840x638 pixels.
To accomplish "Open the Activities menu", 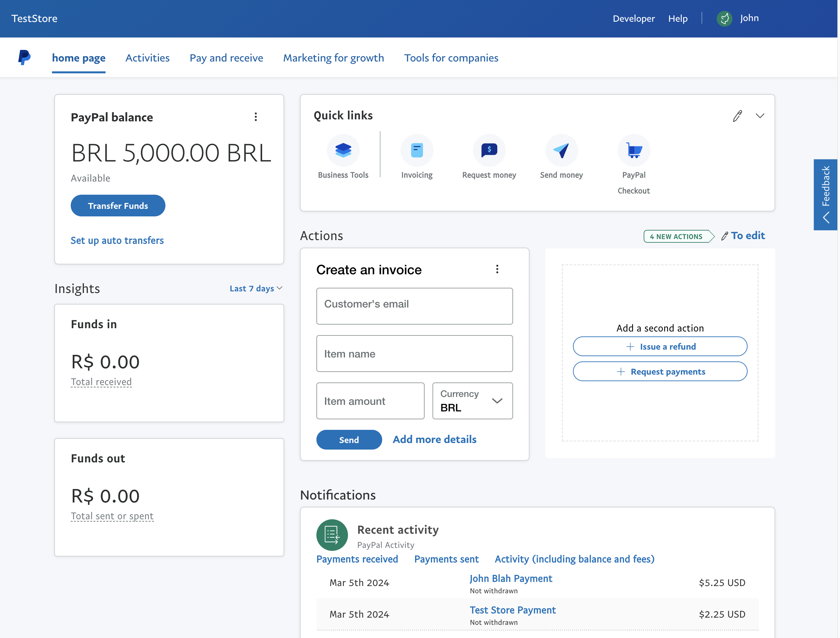I will pos(147,58).
